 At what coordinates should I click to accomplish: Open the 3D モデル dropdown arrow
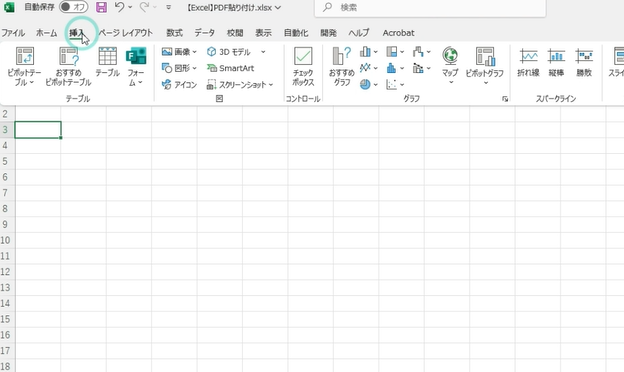pos(263,52)
